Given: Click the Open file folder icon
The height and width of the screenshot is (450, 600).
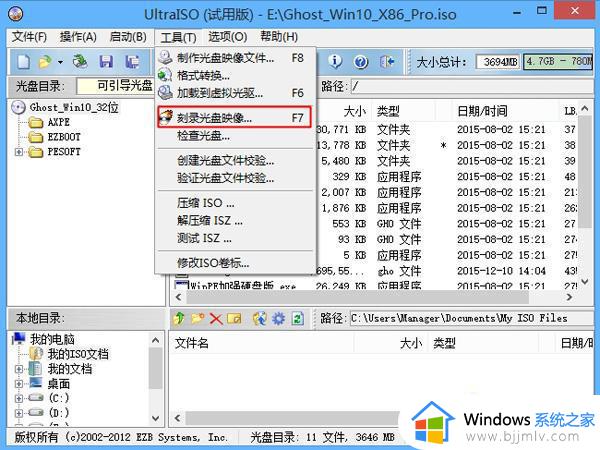Looking at the screenshot, I should (45, 62).
